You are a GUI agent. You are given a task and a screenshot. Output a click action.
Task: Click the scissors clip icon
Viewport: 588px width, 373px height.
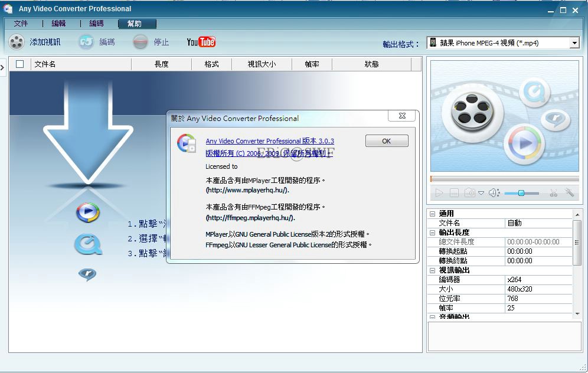point(554,193)
